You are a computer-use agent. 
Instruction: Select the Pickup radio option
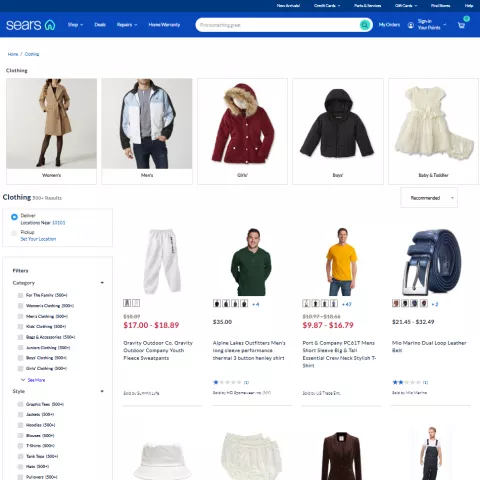click(14, 233)
